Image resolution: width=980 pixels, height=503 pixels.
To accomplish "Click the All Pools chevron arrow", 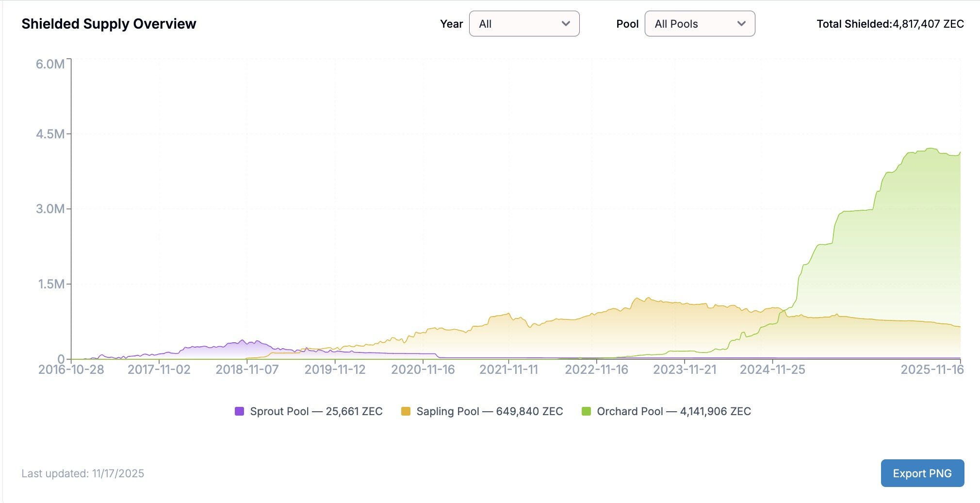I will [x=741, y=24].
